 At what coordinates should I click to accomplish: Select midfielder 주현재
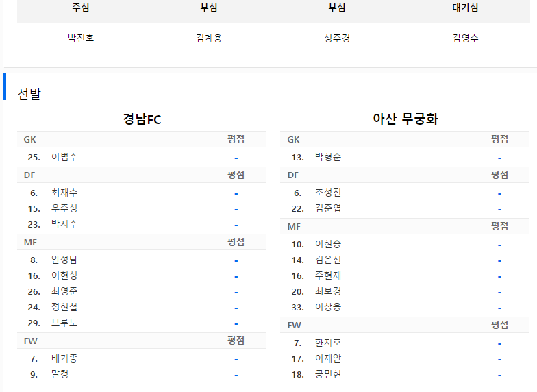pos(328,275)
